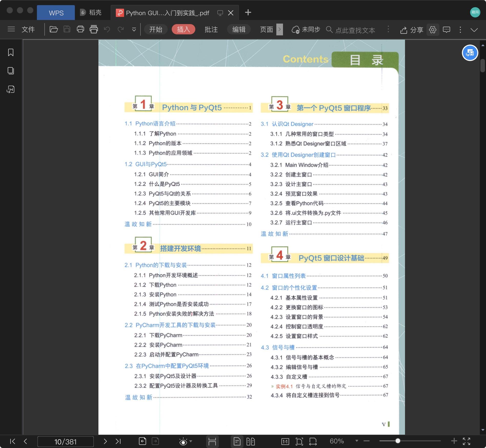This screenshot has height=448, width=486.
Task: Go to the next page
Action: tap(105, 441)
